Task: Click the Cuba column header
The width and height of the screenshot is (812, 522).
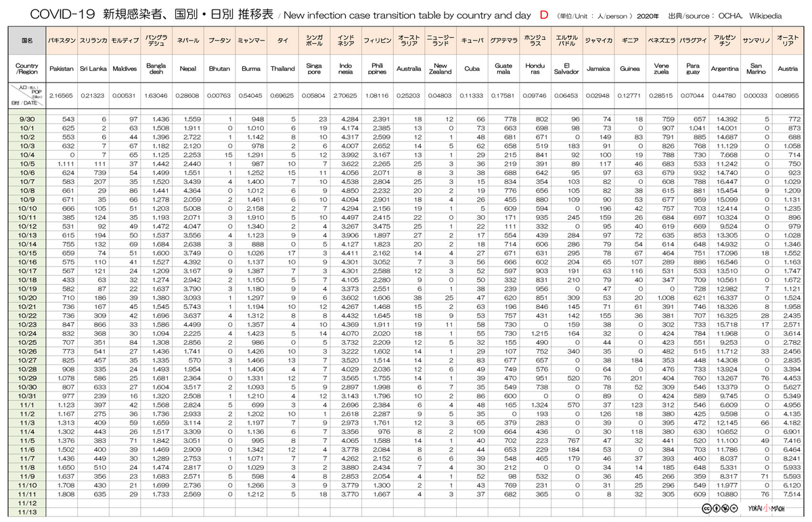Action: [x=472, y=69]
